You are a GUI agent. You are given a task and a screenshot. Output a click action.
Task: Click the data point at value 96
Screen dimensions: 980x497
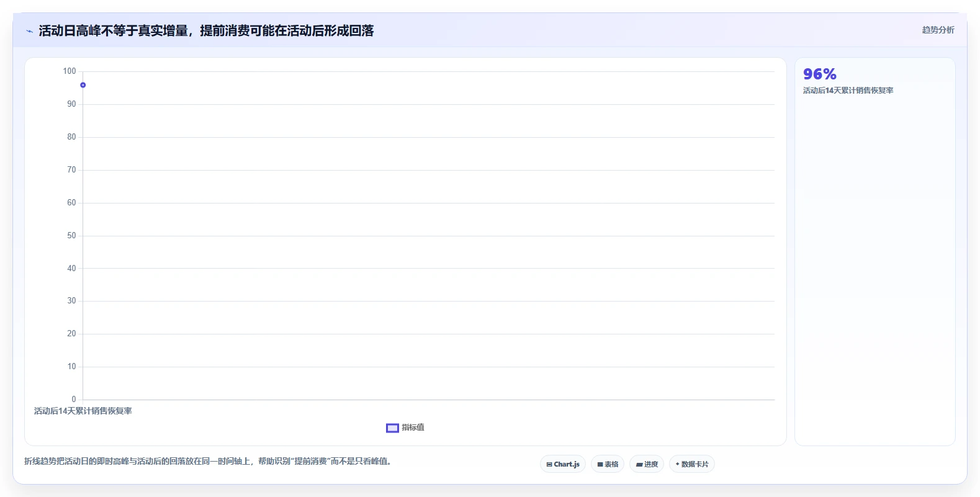click(83, 85)
